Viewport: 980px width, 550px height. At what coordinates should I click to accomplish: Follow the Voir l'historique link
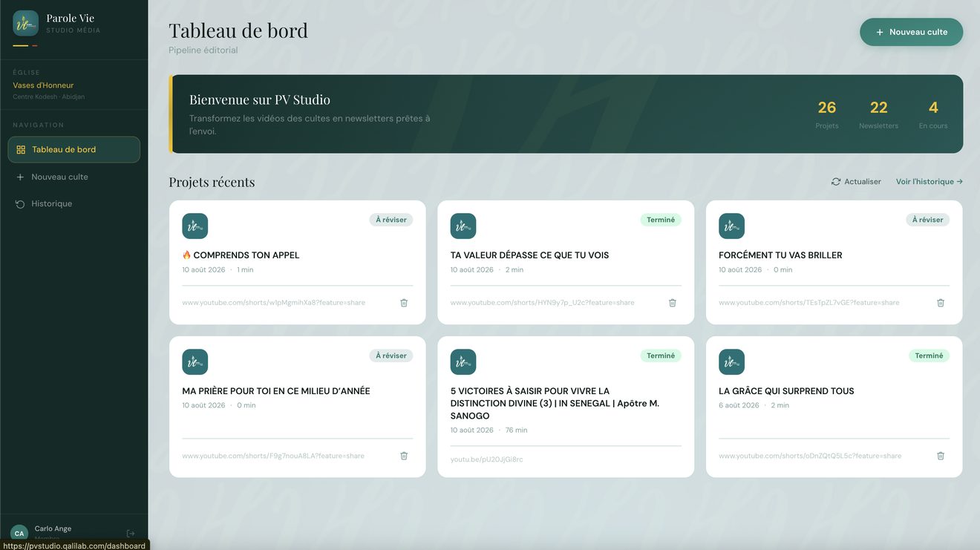pos(930,181)
